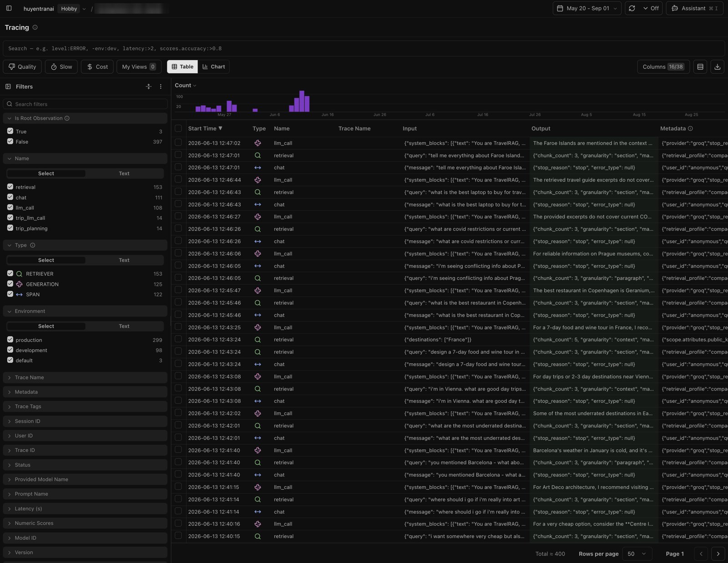Switch to the Chart tab
The image size is (728, 563).
[x=214, y=67]
